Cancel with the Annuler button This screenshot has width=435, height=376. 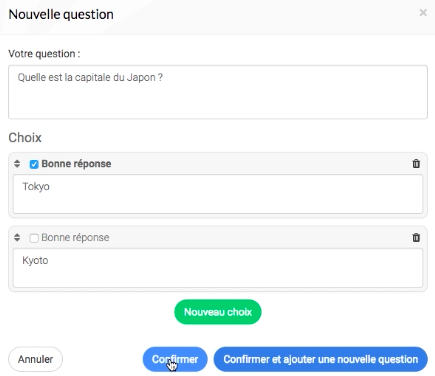(x=35, y=359)
